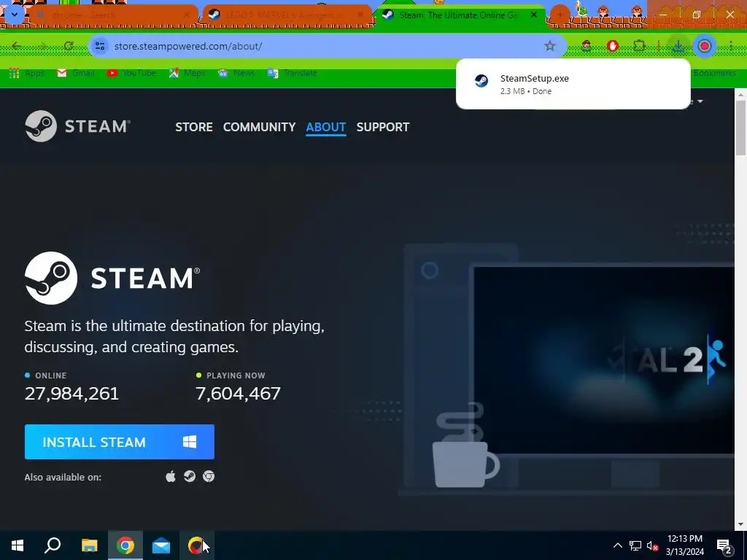This screenshot has height=560, width=747.
Task: Toggle the Chrome downloads tray icon
Action: click(x=678, y=46)
